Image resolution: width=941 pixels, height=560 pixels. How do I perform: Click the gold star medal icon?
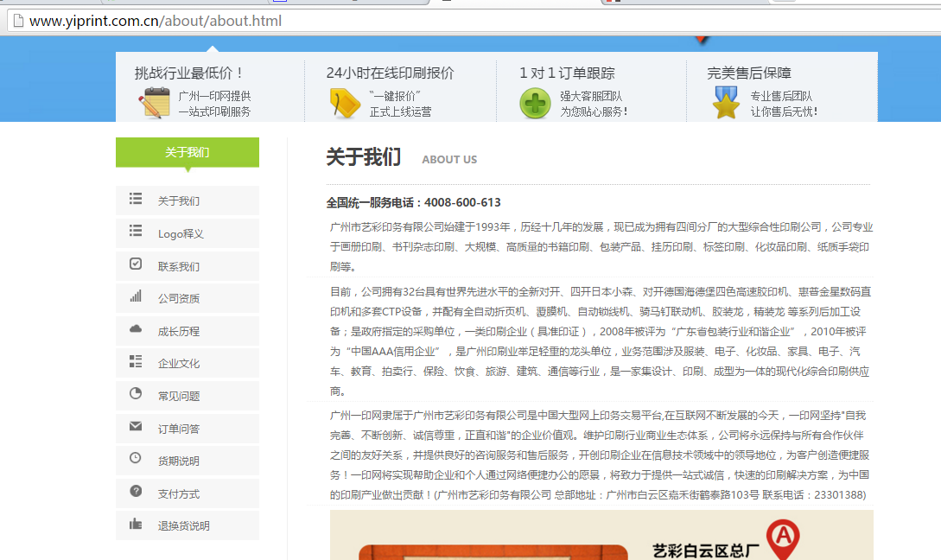click(x=726, y=103)
